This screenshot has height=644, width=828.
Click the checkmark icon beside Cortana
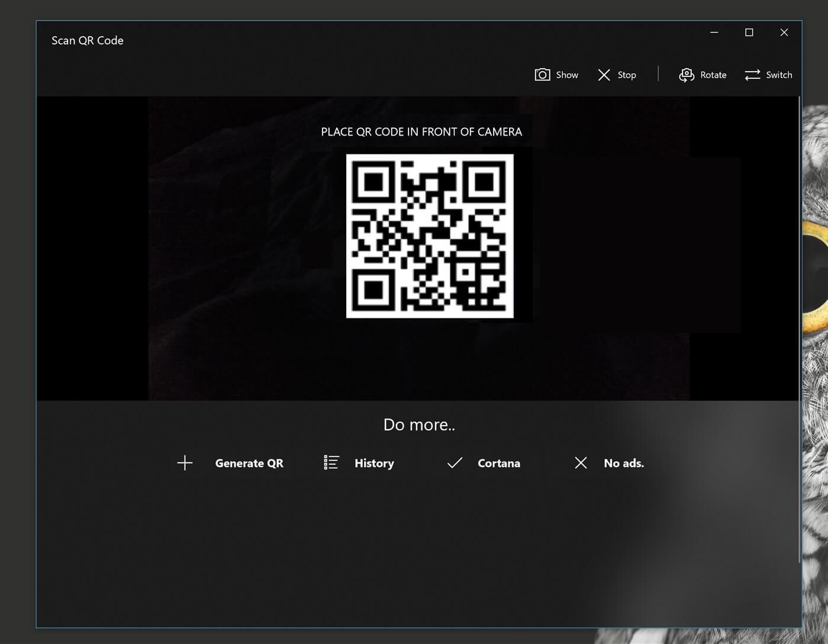(454, 463)
